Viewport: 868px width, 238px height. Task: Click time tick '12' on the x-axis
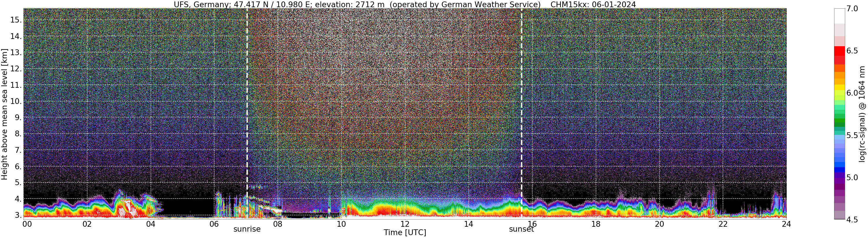[x=405, y=224]
